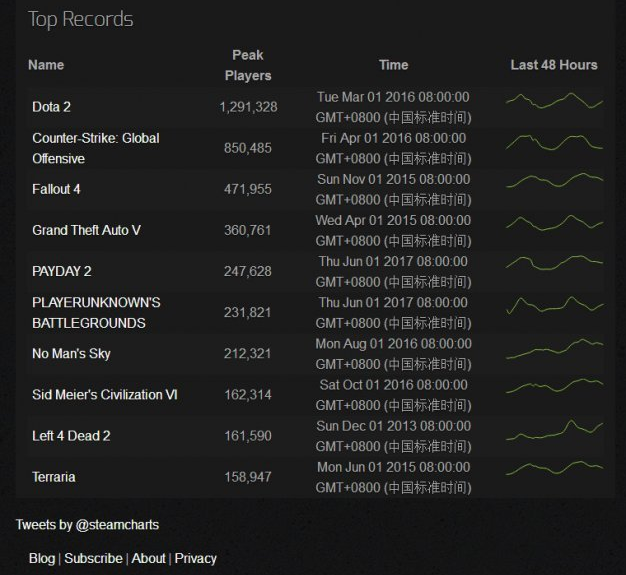This screenshot has height=575, width=626.
Task: Click the BATTLEGROUNDS 48-hour sparkline chart
Action: coord(554,305)
